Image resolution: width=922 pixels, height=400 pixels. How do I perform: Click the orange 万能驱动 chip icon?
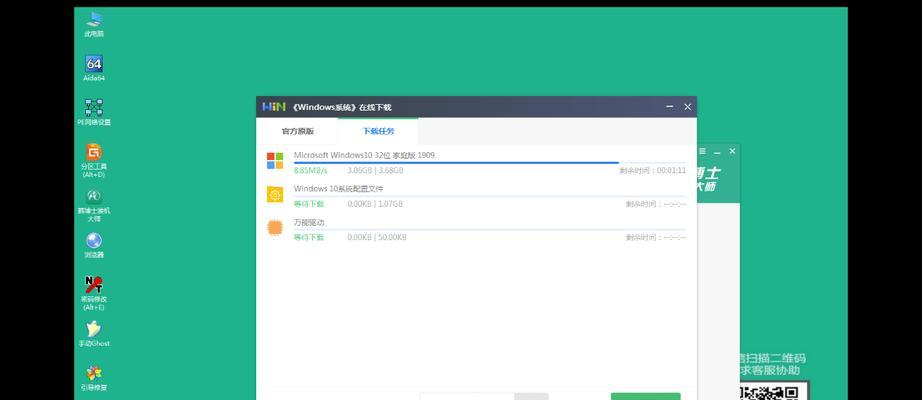pyautogui.click(x=275, y=228)
